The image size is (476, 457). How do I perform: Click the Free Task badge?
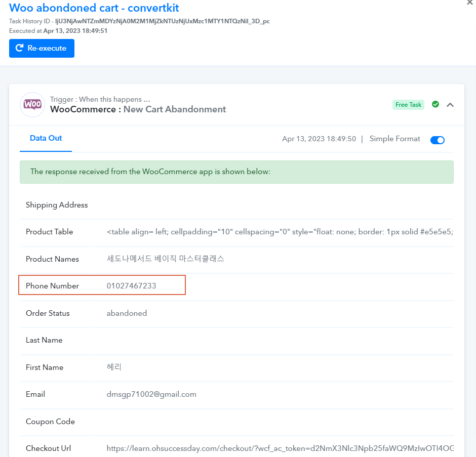coord(408,105)
